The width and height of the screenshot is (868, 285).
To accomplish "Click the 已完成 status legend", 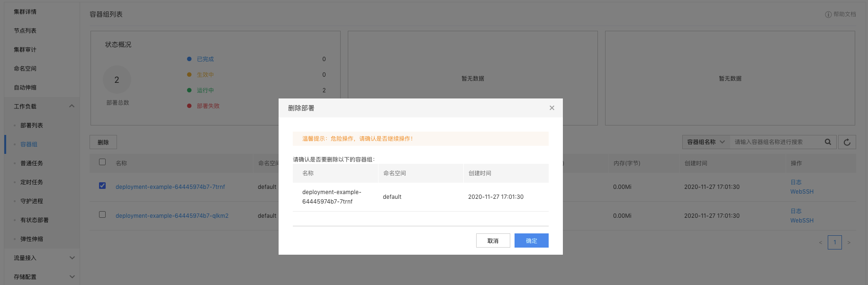I will point(205,59).
